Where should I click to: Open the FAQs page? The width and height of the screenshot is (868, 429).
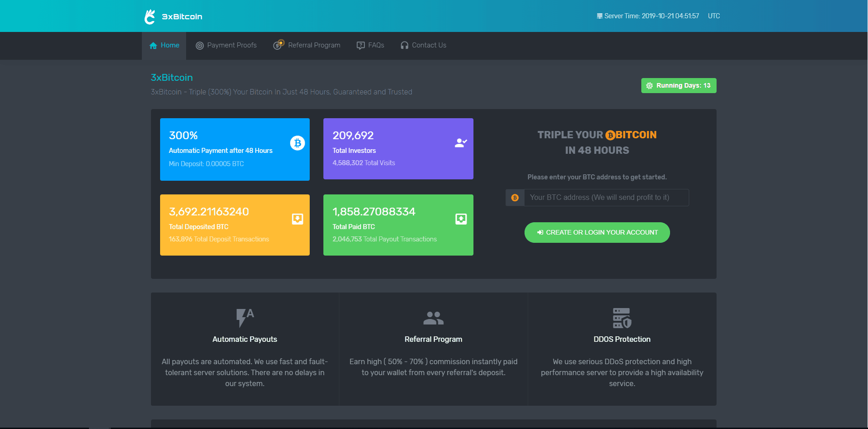point(370,45)
